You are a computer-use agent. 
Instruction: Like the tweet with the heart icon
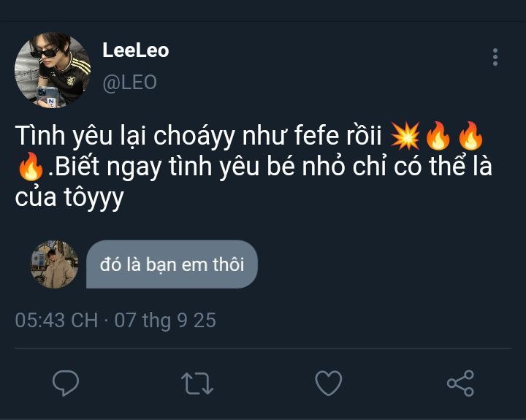tap(328, 383)
